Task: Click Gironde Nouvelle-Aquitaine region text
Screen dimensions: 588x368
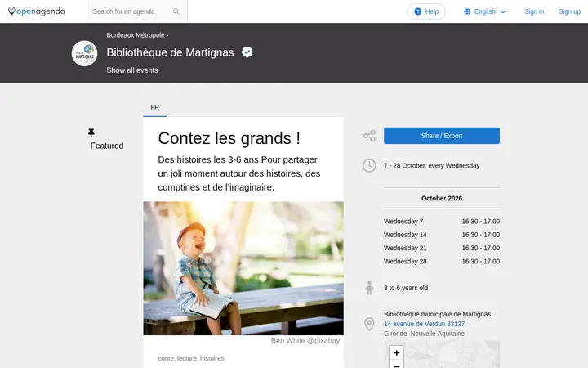Action: point(424,334)
